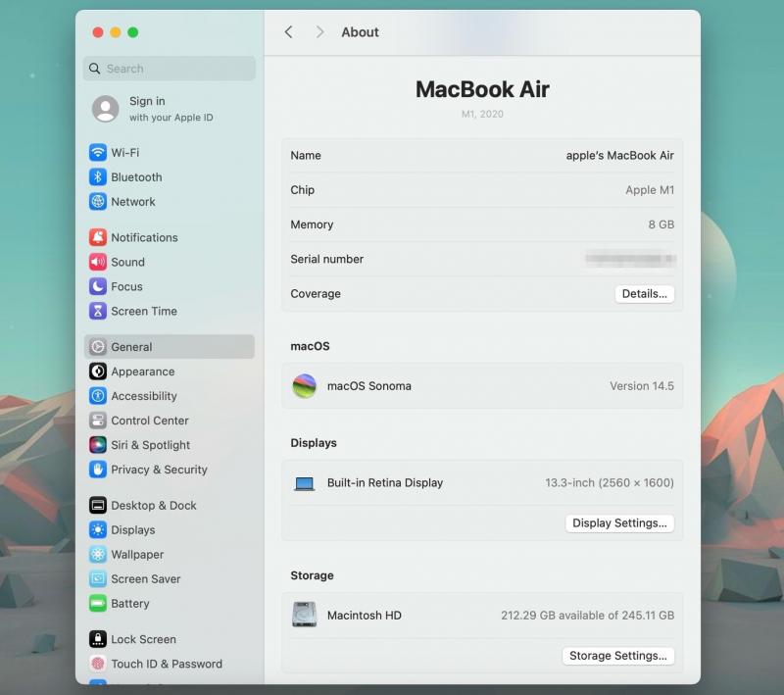Click the computer name apple's MacBook Air
784x695 pixels.
pos(620,156)
